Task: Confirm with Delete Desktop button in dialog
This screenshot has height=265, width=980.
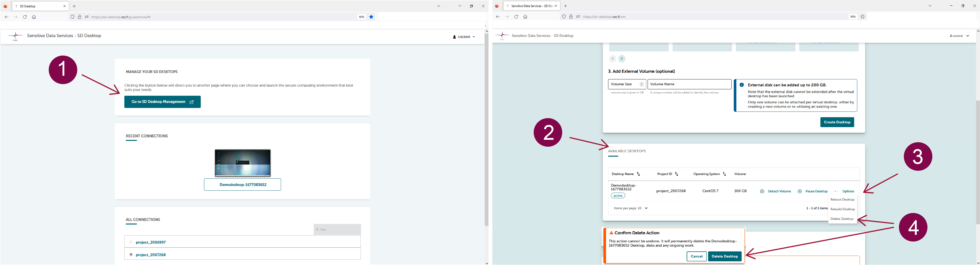Action: [724, 257]
